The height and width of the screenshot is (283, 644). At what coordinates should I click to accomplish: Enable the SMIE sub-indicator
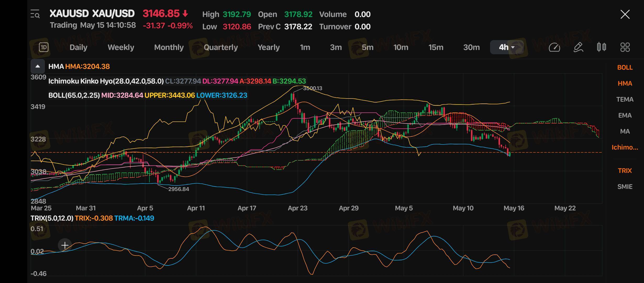click(x=625, y=187)
